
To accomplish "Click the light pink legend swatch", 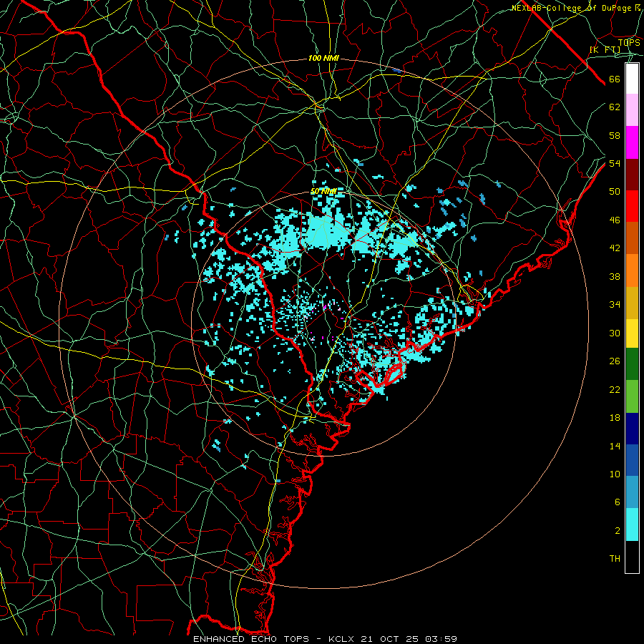I will 632,109.
